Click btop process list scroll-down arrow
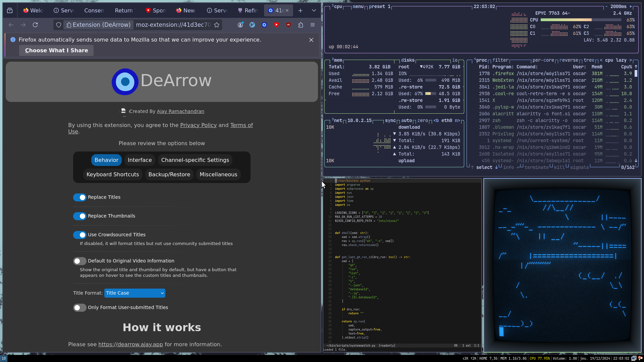Viewport: 644px width, 362px height. click(636, 161)
